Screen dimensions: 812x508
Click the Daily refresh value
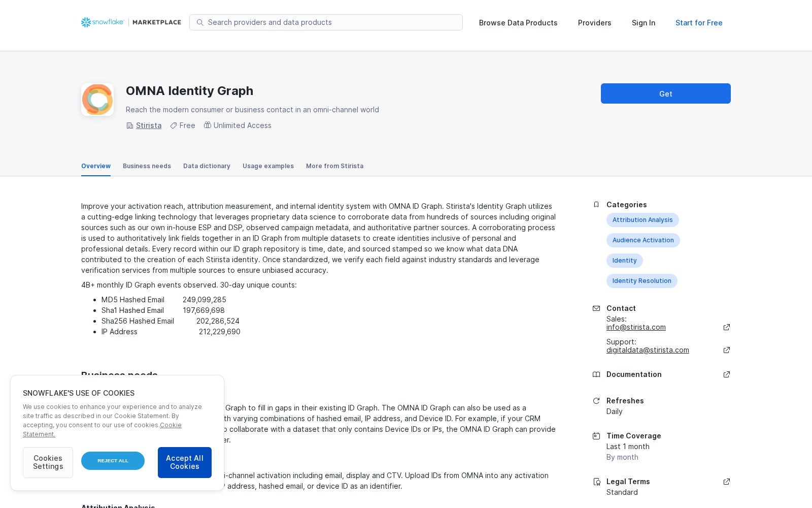[615, 411]
